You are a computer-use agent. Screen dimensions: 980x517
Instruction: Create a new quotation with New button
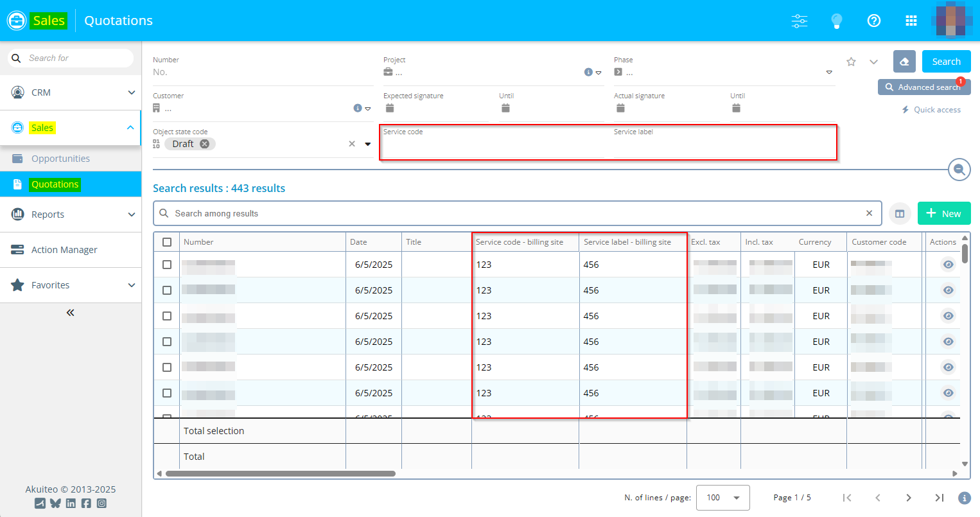coord(943,213)
